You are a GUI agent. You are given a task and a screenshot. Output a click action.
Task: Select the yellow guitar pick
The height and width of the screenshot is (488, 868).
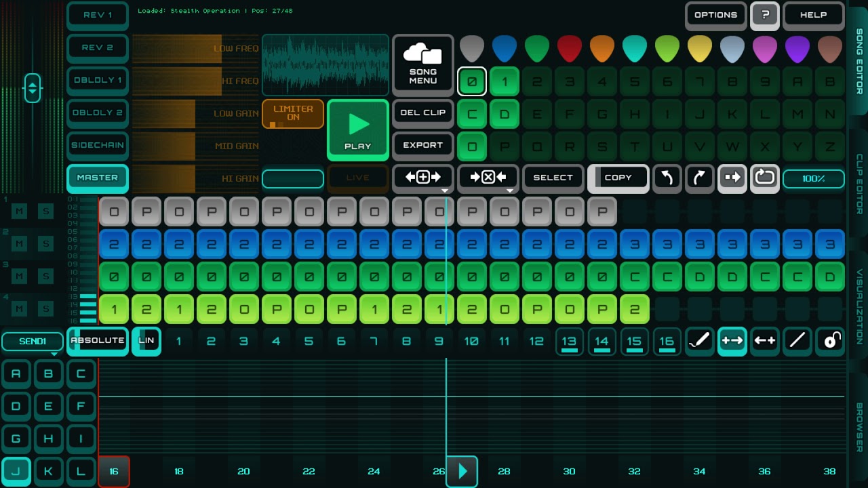[700, 49]
